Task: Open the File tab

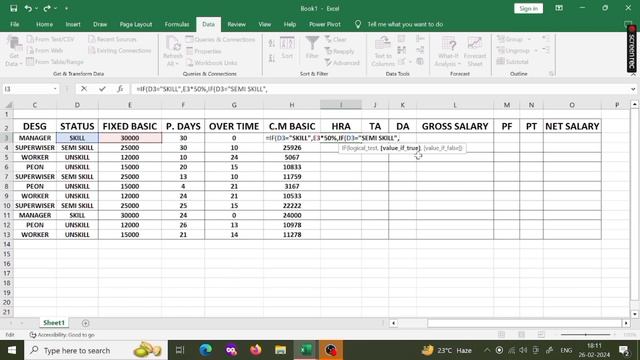Action: click(15, 24)
